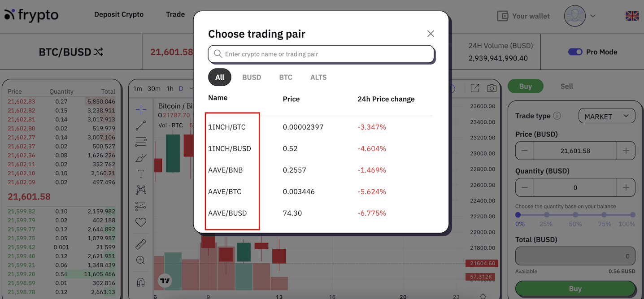The height and width of the screenshot is (299, 644).
Task: Open chart in popup window icon
Action: coord(475,88)
